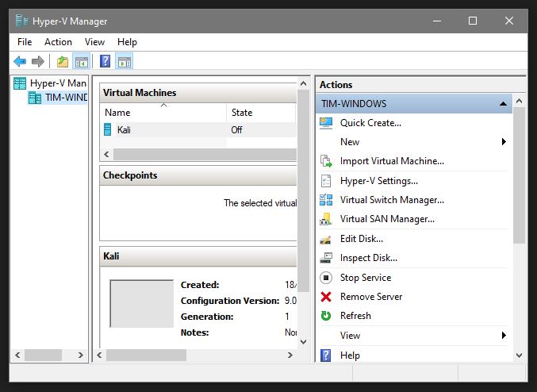Screen dimensions: 537x392
Task: Click Import Virtual Machine action
Action: pos(392,161)
